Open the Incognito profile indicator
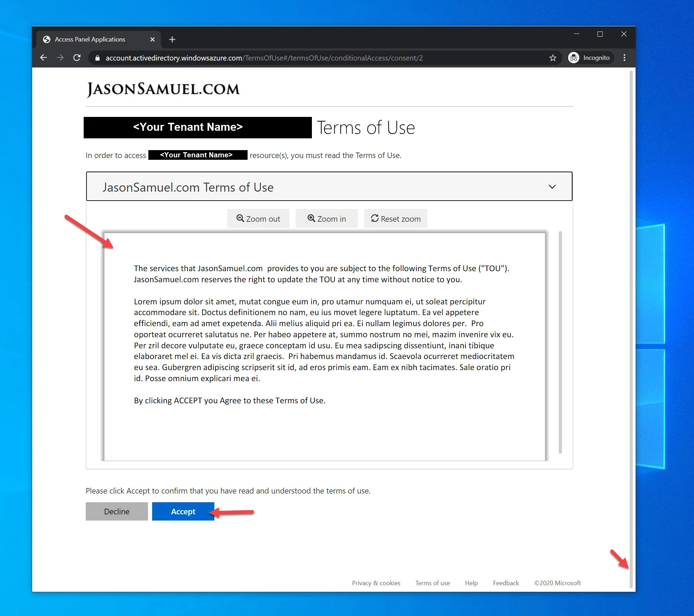 (590, 58)
